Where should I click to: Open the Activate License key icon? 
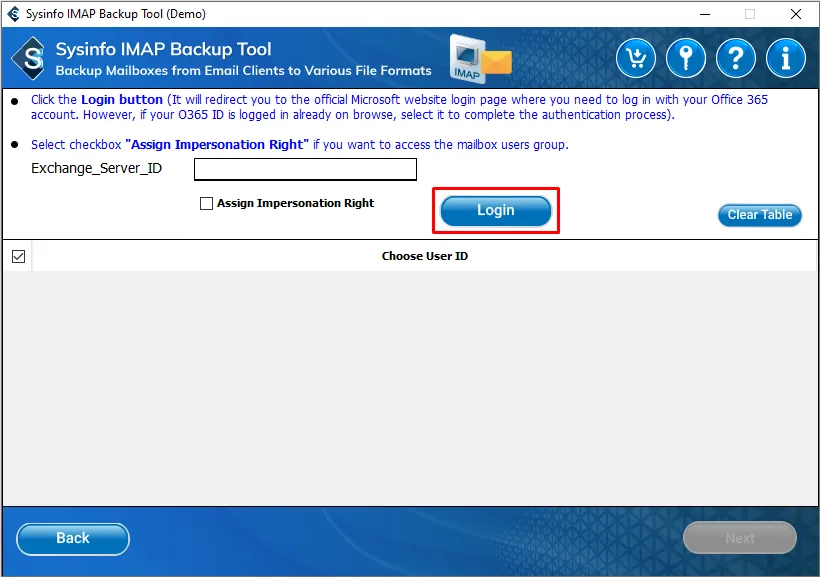pos(686,58)
